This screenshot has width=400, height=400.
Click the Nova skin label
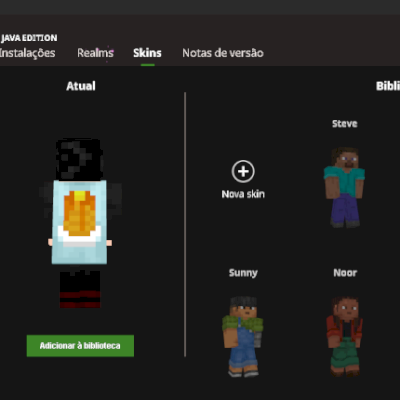tap(243, 194)
